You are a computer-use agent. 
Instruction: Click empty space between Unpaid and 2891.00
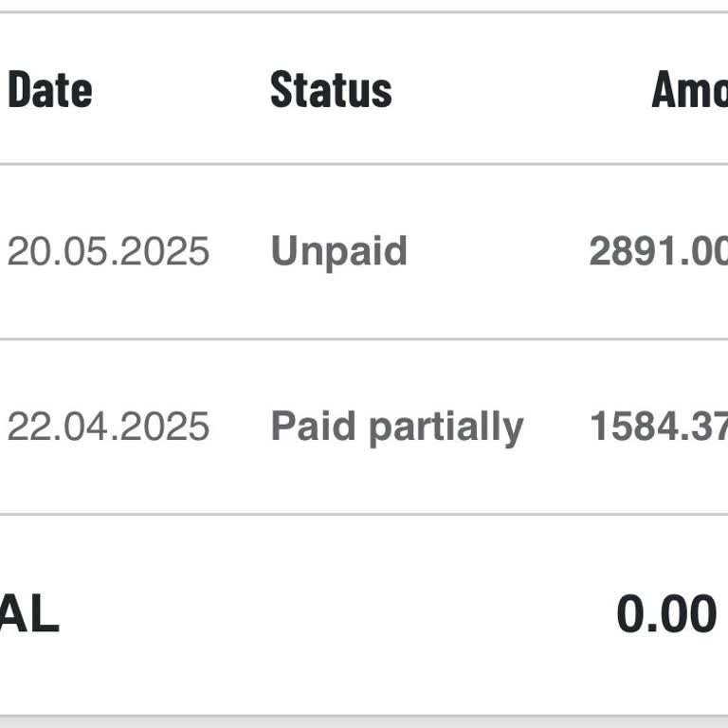coord(498,252)
